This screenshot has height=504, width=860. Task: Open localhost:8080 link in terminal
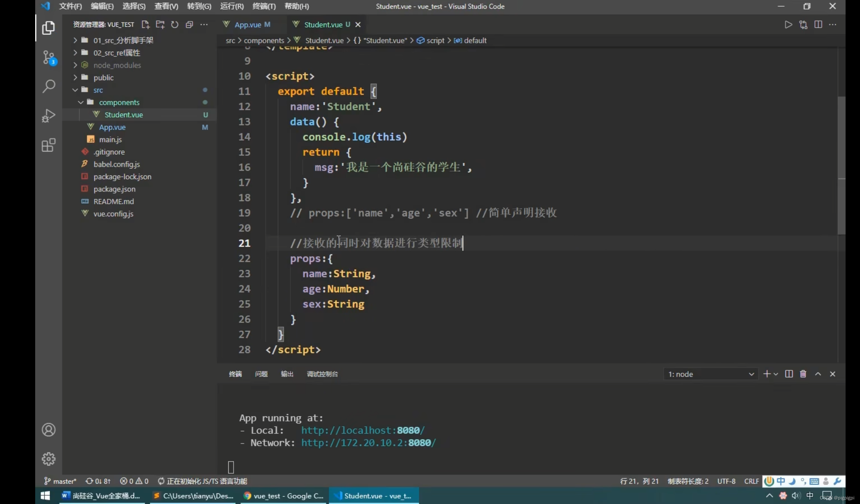point(363,430)
